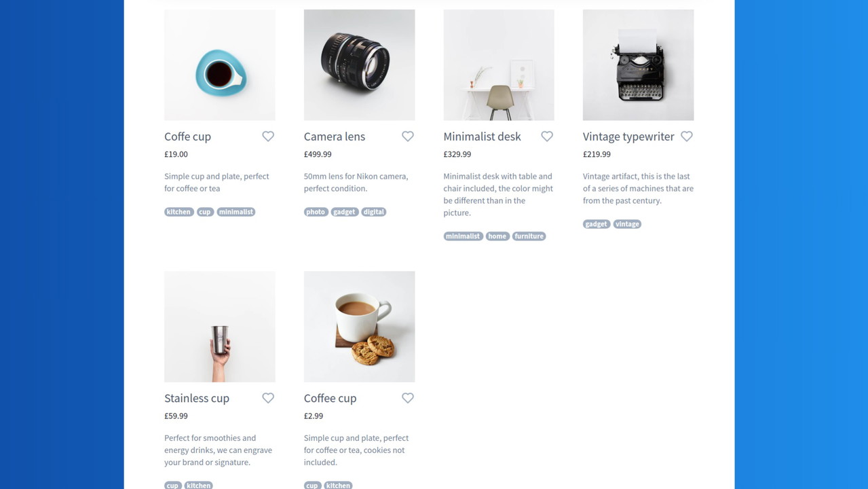Screen dimensions: 868x489
Task: Click the heart beside £2.99 Coffee cup
Action: [x=408, y=398]
